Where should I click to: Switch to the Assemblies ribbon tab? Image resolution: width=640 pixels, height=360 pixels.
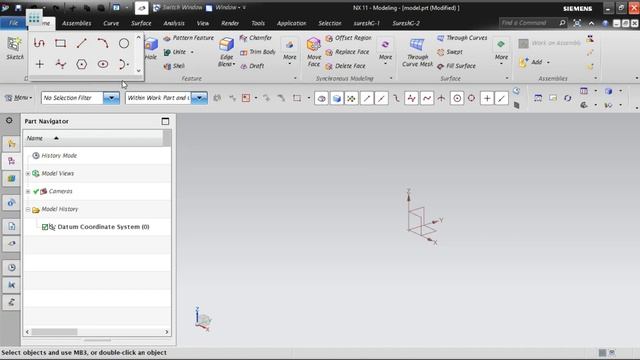tap(77, 23)
